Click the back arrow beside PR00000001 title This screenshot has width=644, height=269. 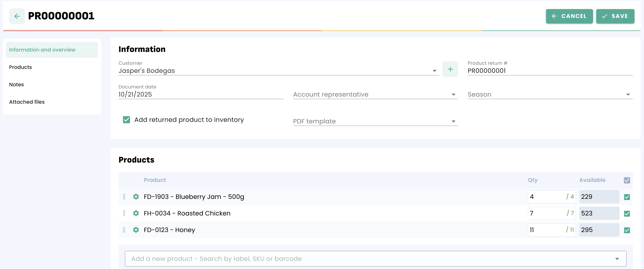point(17,16)
